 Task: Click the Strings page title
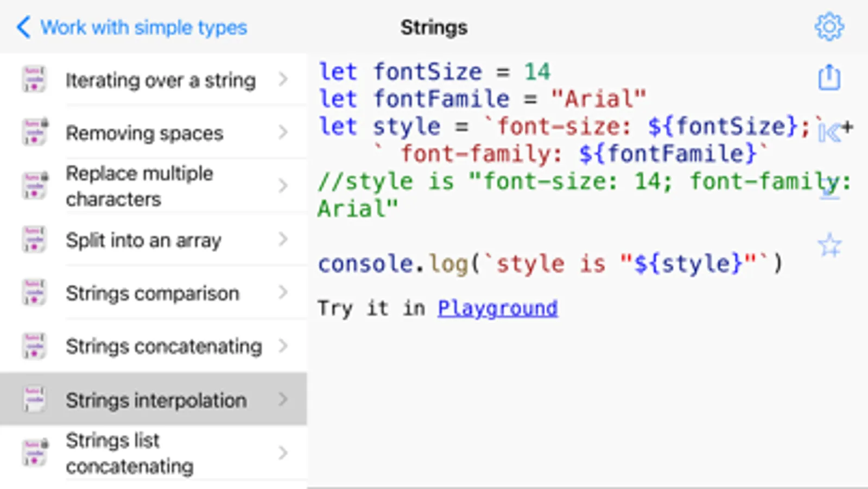click(434, 27)
